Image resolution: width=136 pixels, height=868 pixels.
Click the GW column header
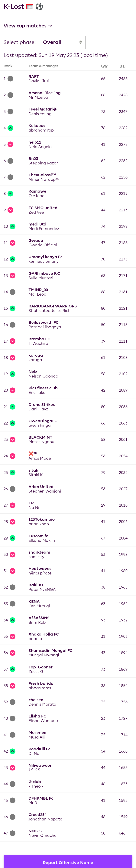104,66
